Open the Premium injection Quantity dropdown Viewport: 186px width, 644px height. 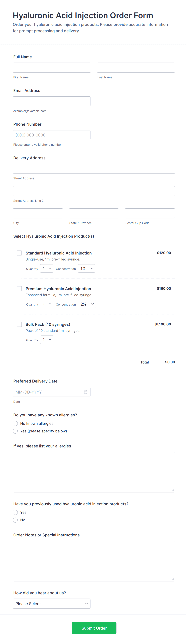click(47, 304)
